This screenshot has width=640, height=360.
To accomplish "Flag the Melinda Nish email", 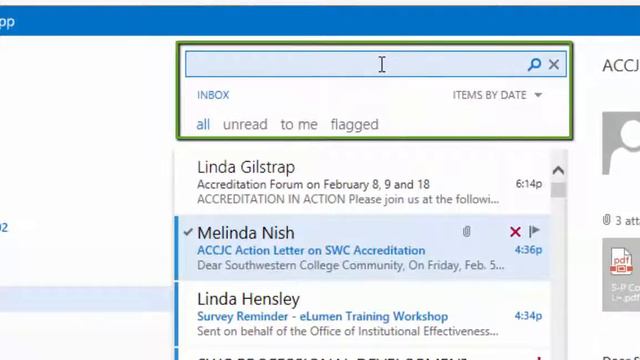I will 534,231.
